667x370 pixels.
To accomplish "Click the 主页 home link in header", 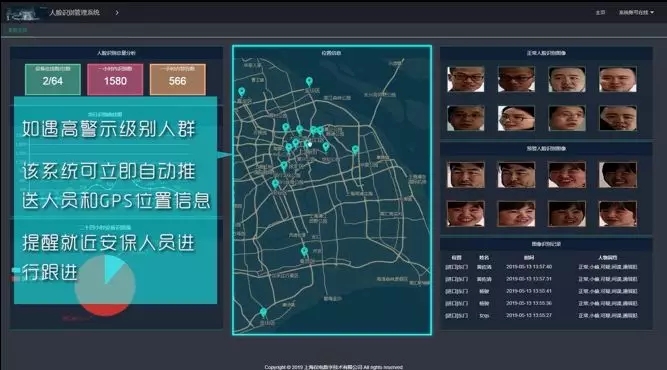I will point(600,12).
